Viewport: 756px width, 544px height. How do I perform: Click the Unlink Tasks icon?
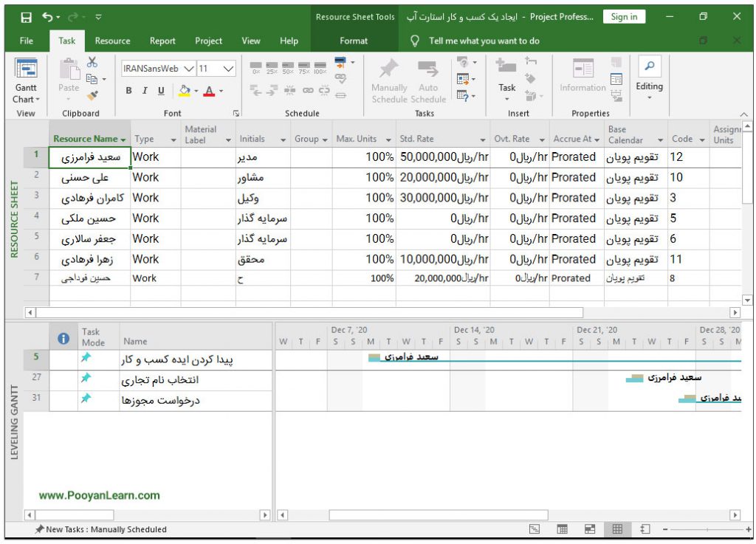click(325, 90)
